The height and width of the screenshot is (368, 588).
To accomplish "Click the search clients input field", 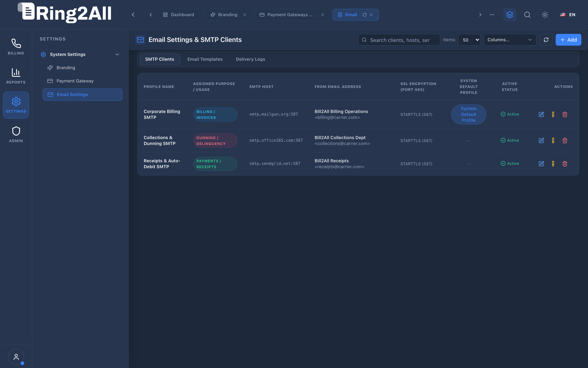I will pyautogui.click(x=399, y=40).
